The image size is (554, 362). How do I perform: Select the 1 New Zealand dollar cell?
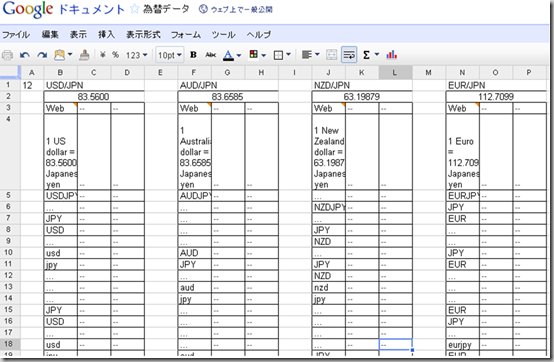(329, 152)
